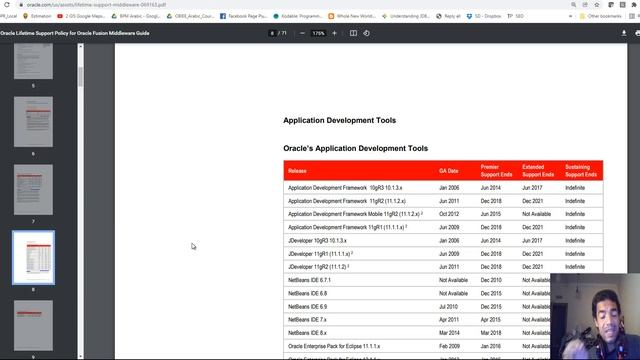Viewport: 640px width, 360px height.
Task: Click Oracle's Application Development Tools heading
Action: point(356,149)
